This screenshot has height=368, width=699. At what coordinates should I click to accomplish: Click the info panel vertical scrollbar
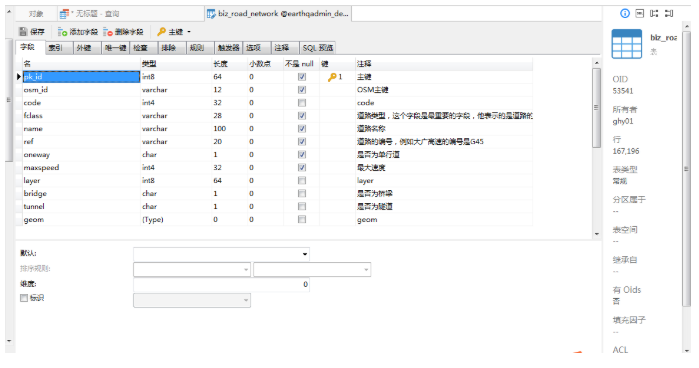(x=686, y=169)
